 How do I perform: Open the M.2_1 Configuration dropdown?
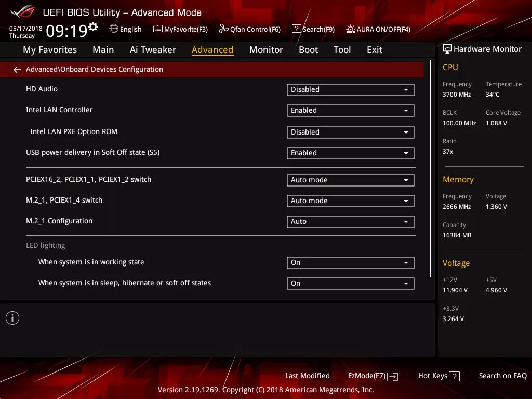coord(351,221)
